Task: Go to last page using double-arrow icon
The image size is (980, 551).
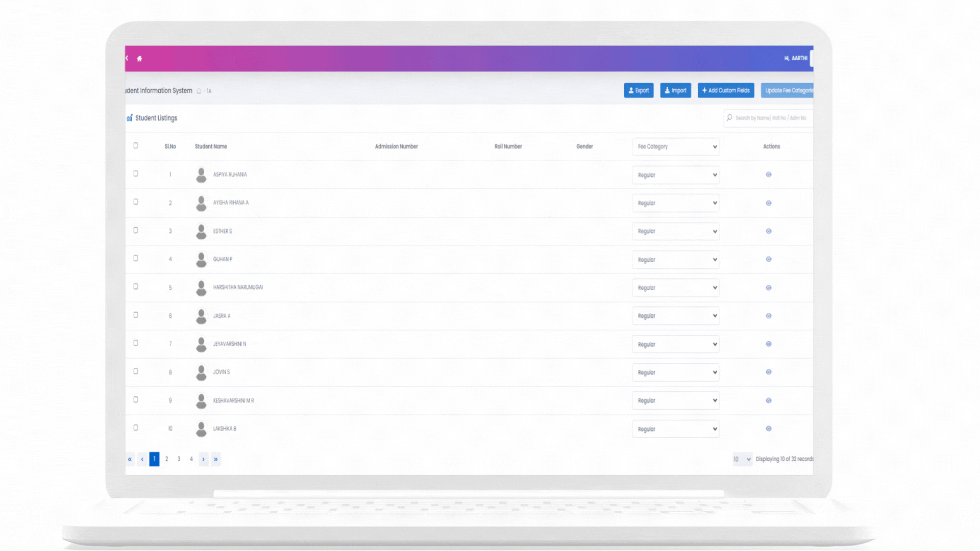Action: point(216,459)
